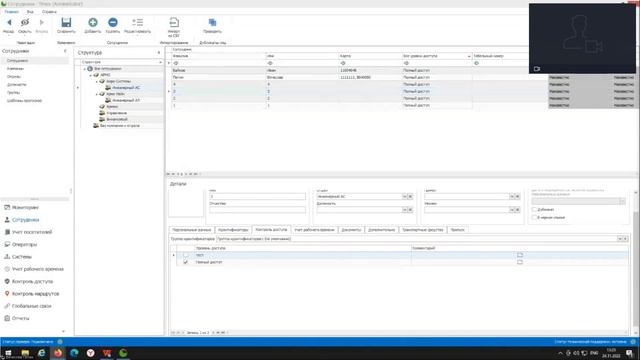
Task: Click the Редактировать list icon in the toolbar
Action: point(138,22)
